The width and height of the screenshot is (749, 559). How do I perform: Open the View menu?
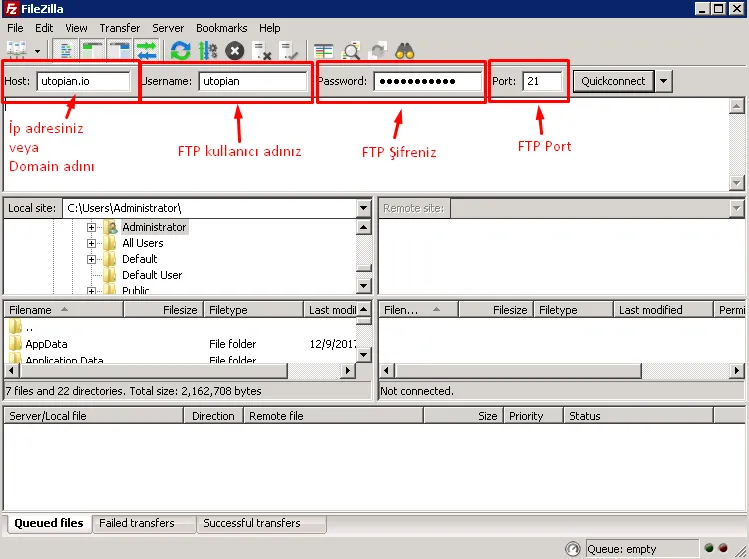(76, 28)
